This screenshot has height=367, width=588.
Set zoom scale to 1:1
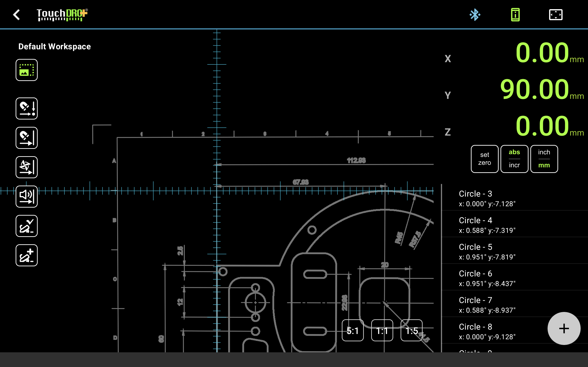pyautogui.click(x=382, y=330)
